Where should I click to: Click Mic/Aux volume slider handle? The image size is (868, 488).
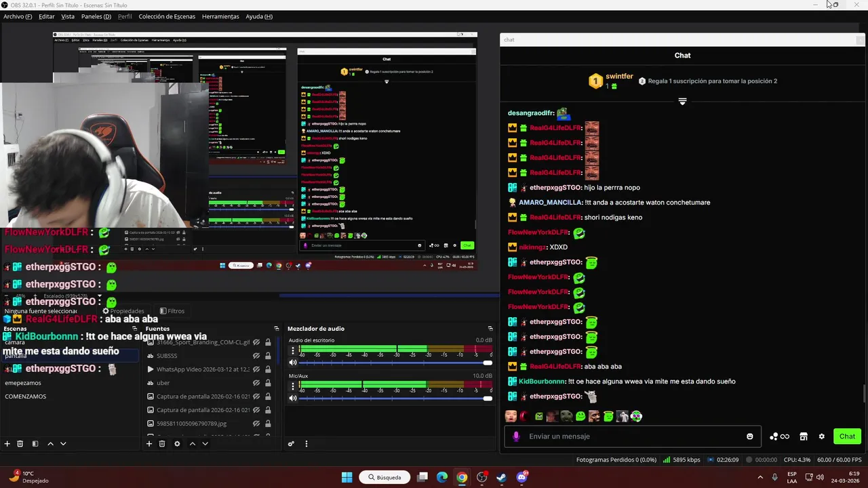click(x=487, y=398)
